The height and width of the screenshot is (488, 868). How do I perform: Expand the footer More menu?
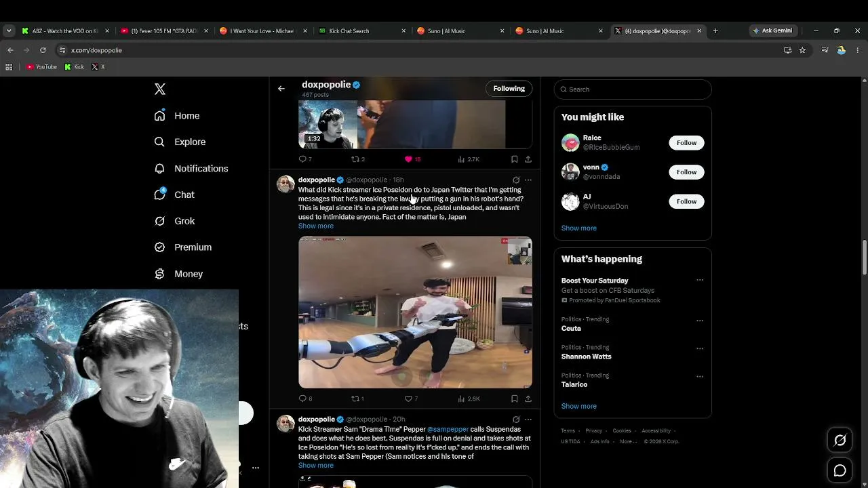pos(628,441)
